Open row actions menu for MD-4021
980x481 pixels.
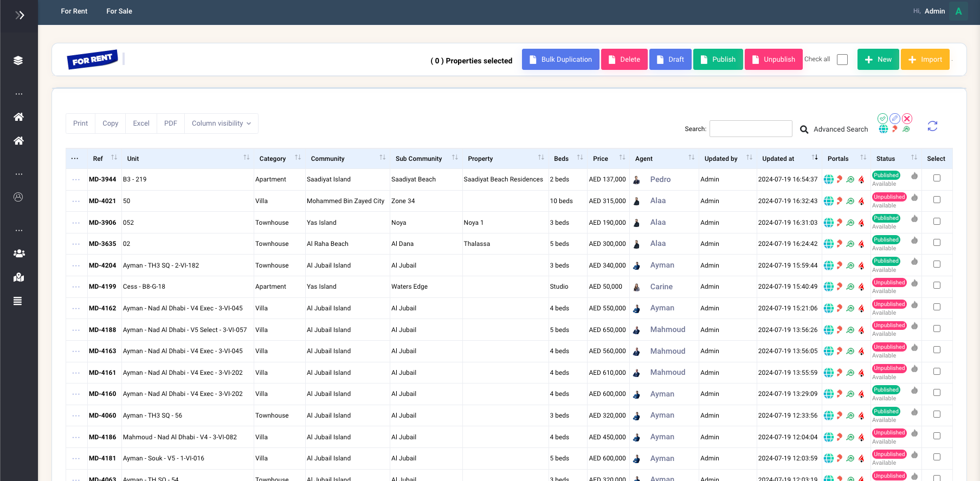pos(76,201)
